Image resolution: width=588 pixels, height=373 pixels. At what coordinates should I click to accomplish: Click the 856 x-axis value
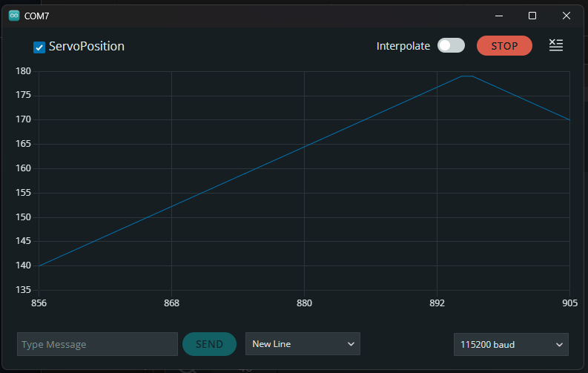tap(39, 303)
